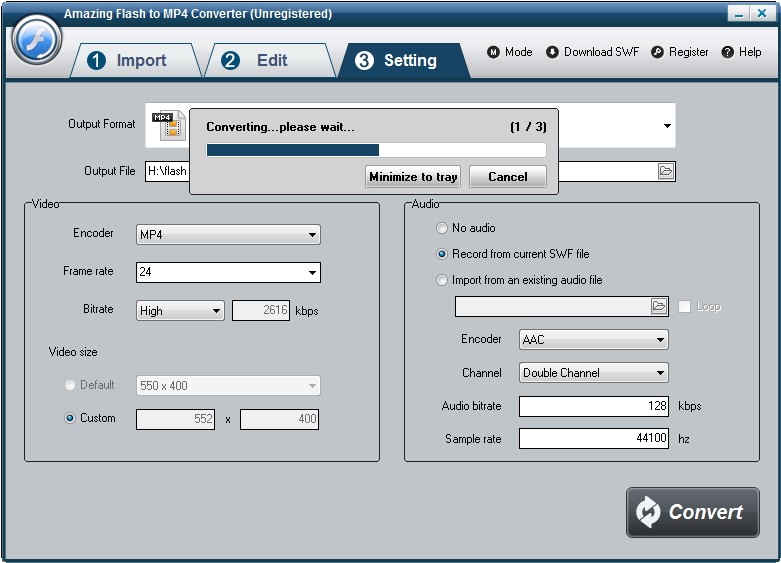
Task: Click the custom height field showing 400
Action: (x=279, y=419)
